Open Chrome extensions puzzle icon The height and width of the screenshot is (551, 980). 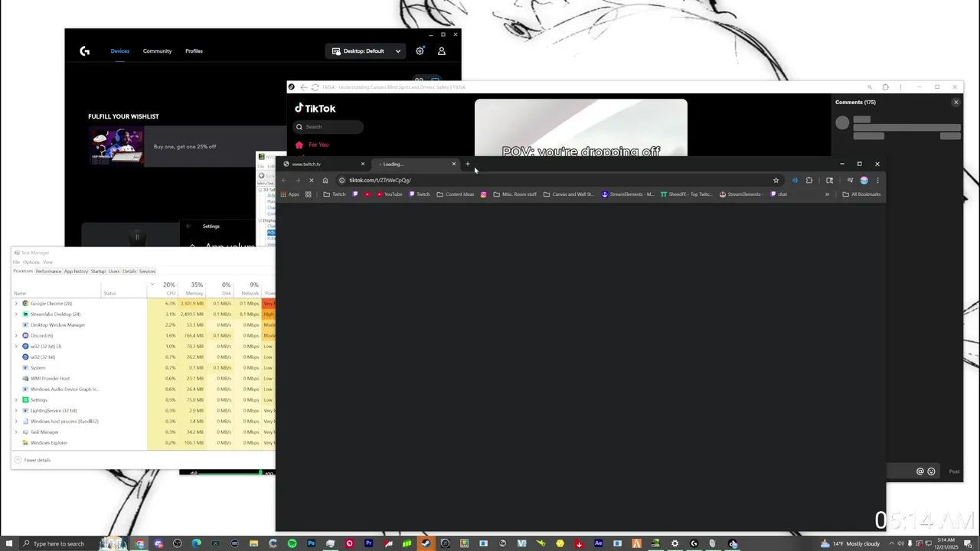809,180
